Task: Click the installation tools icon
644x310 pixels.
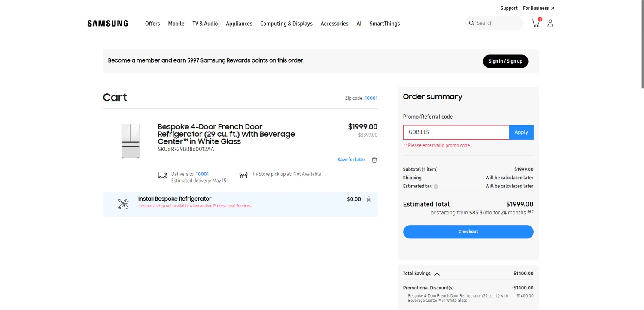Action: click(x=124, y=204)
